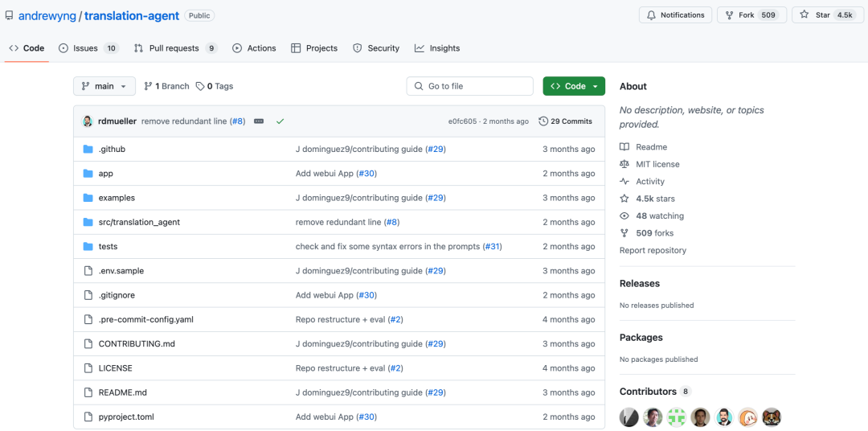Image resolution: width=868 pixels, height=431 pixels.
Task: Click the Notifications button
Action: 675,15
